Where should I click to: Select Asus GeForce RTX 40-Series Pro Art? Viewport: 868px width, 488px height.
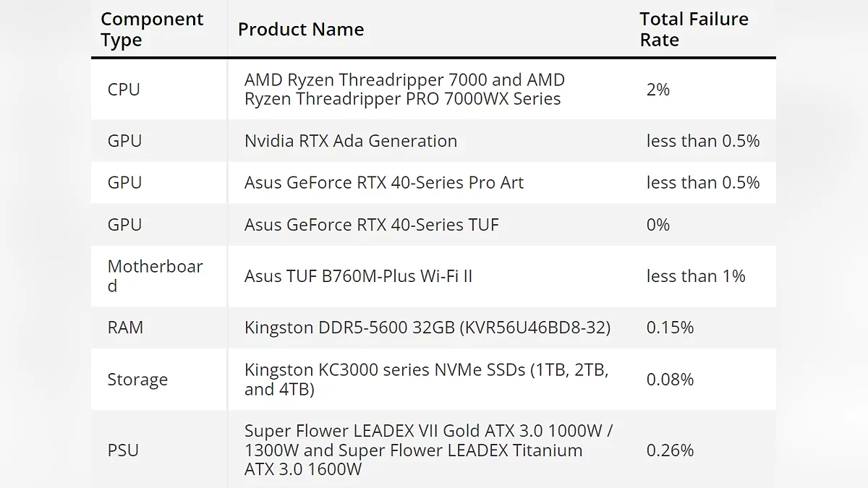coord(384,183)
